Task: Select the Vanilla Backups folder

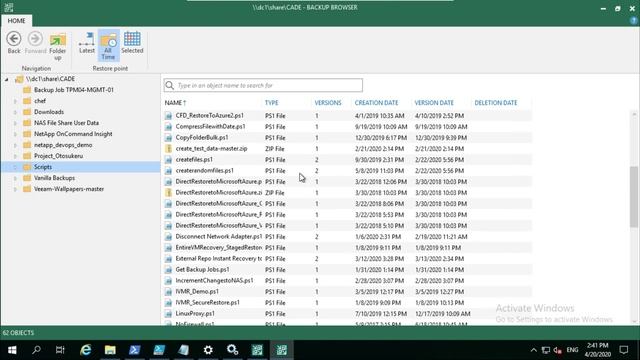Action: tap(54, 178)
